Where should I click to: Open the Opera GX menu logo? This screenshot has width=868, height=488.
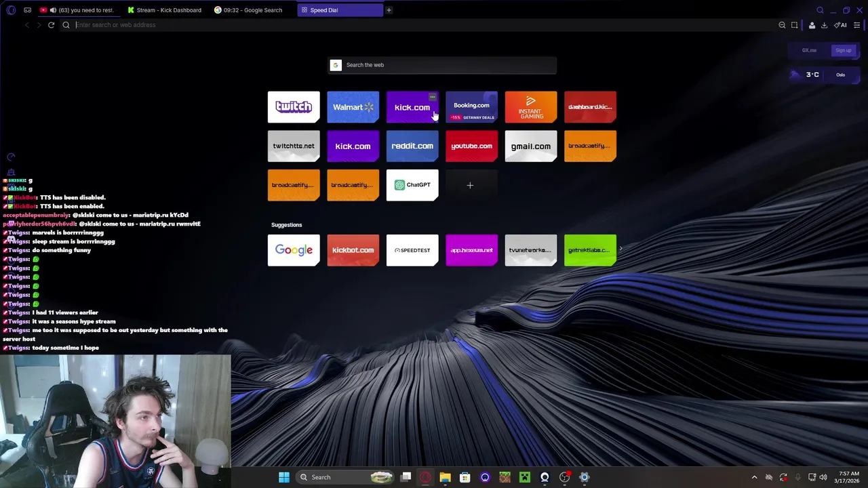(x=11, y=10)
